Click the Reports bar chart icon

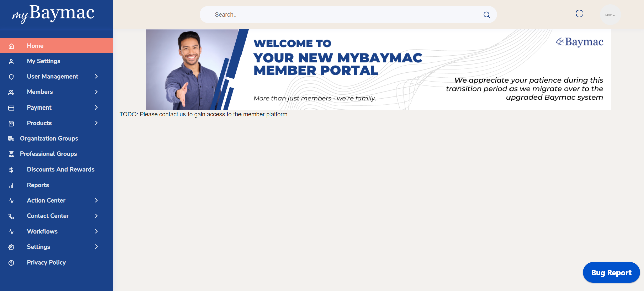tap(11, 185)
